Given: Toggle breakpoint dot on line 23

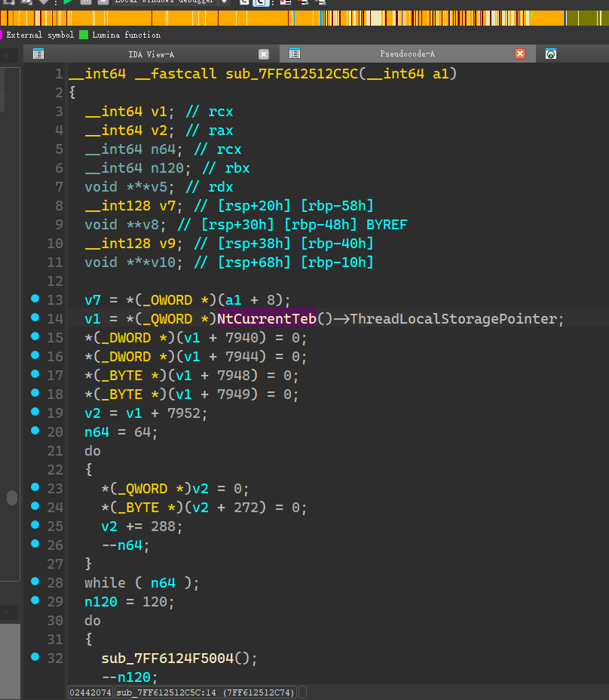Looking at the screenshot, I should click(35, 487).
